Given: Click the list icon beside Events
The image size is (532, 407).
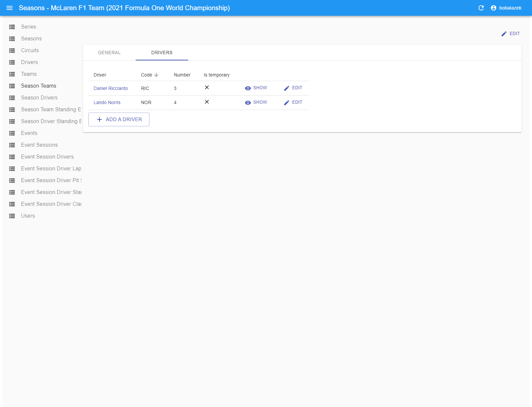Looking at the screenshot, I should click(x=12, y=133).
